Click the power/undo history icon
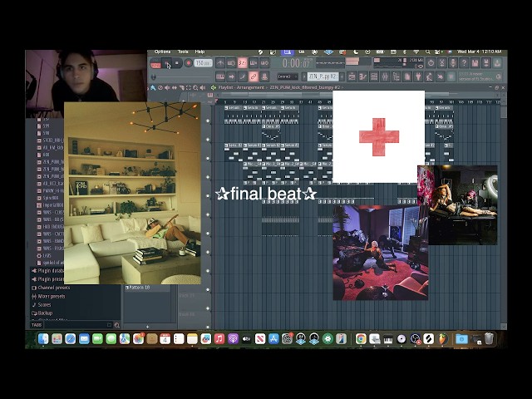The image size is (532, 399). coord(431,63)
